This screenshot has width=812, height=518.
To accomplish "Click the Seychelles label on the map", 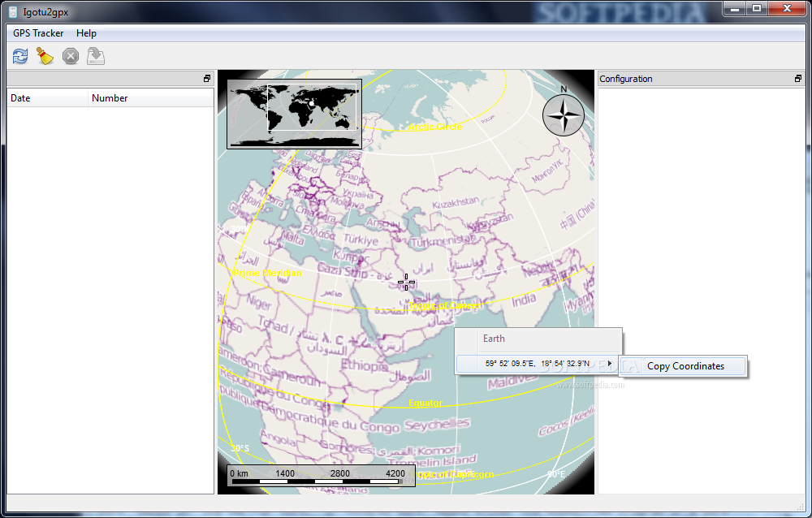I will pos(437,425).
